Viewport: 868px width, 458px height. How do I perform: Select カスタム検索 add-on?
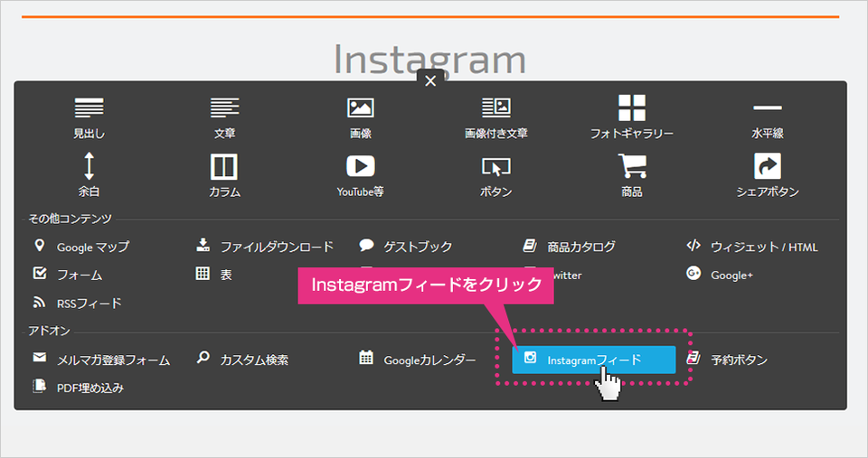tap(242, 360)
